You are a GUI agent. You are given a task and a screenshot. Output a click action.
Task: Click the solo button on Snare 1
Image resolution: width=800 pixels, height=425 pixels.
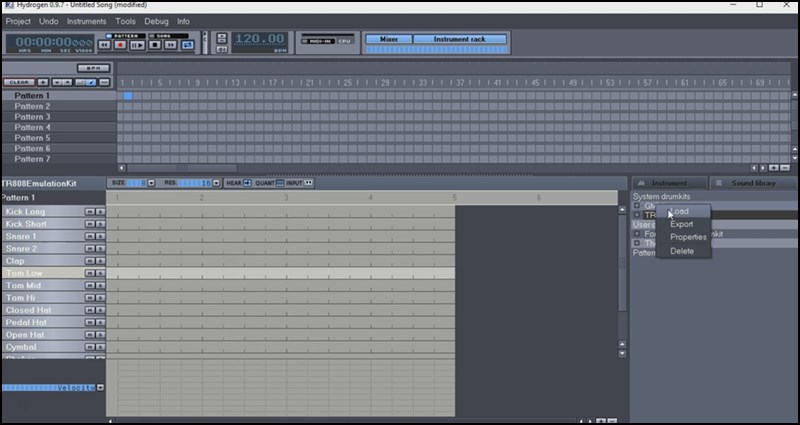pyautogui.click(x=100, y=236)
